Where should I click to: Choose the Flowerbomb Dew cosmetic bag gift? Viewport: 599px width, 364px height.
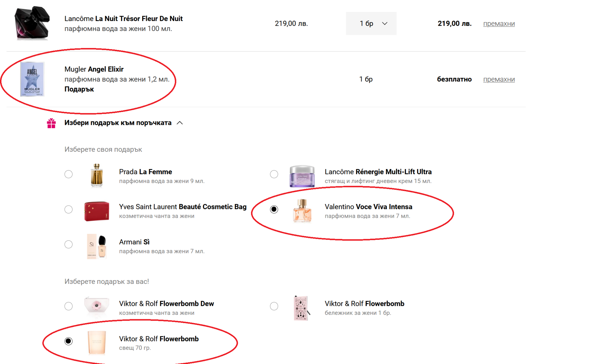68,306
